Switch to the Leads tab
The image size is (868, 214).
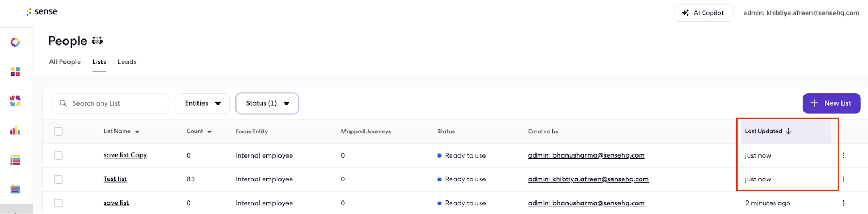coord(127,62)
